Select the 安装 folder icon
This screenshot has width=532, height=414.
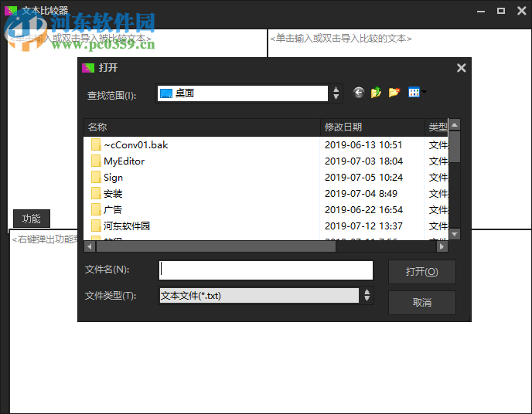pos(96,194)
